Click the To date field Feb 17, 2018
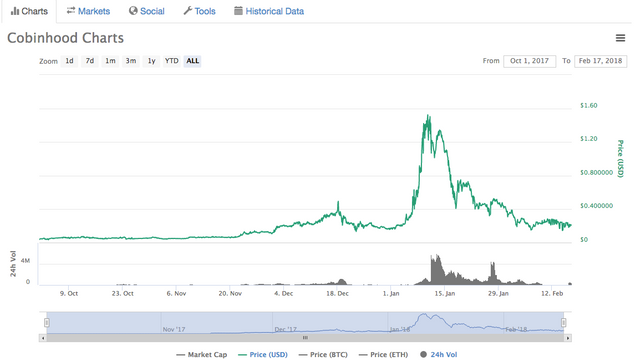The height and width of the screenshot is (360, 640). coord(600,61)
